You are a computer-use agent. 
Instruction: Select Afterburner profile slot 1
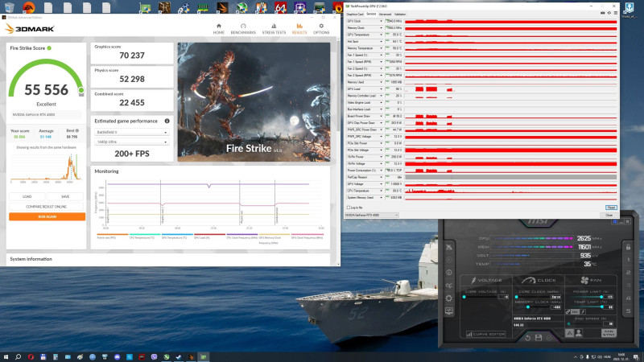[629, 260]
